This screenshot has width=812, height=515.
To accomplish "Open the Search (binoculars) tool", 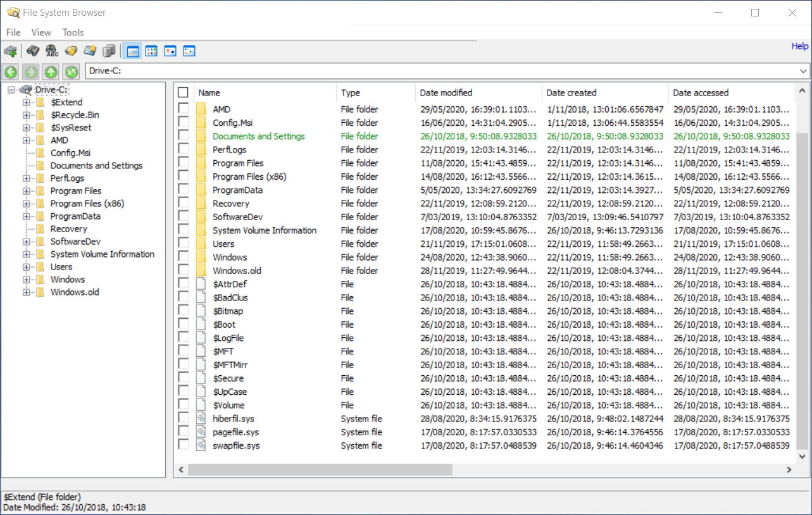I will pyautogui.click(x=33, y=51).
